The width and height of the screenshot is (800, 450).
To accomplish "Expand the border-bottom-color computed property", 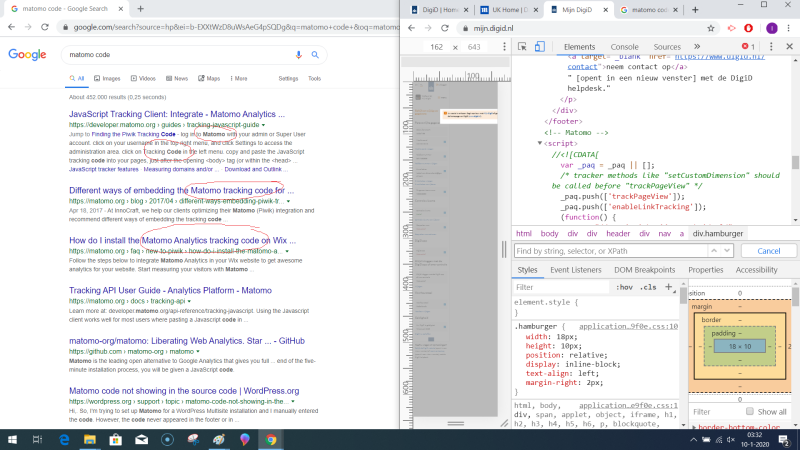I will click(693, 428).
